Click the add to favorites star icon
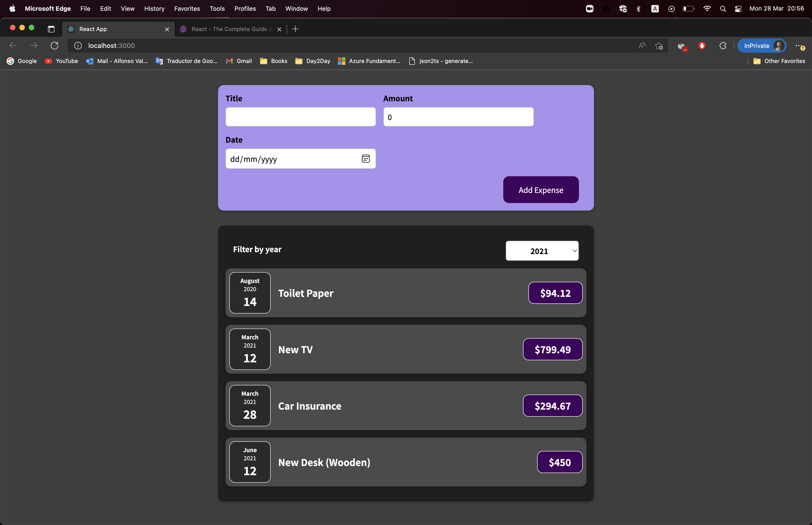 659,46
